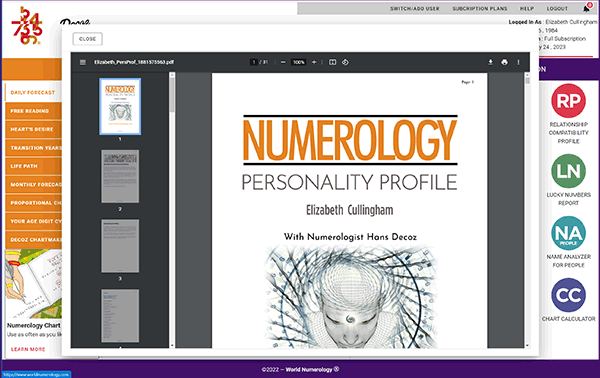Zoom in with the plus icon
This screenshot has height=378, width=600.
(314, 62)
